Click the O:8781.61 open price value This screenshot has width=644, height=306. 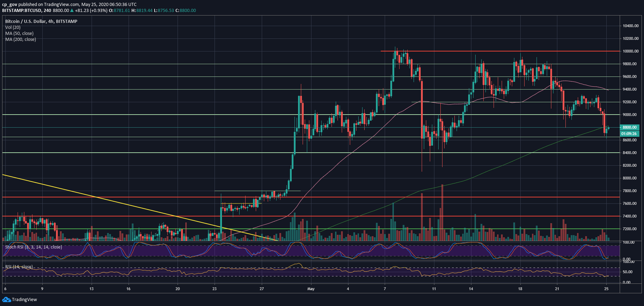tap(119, 10)
